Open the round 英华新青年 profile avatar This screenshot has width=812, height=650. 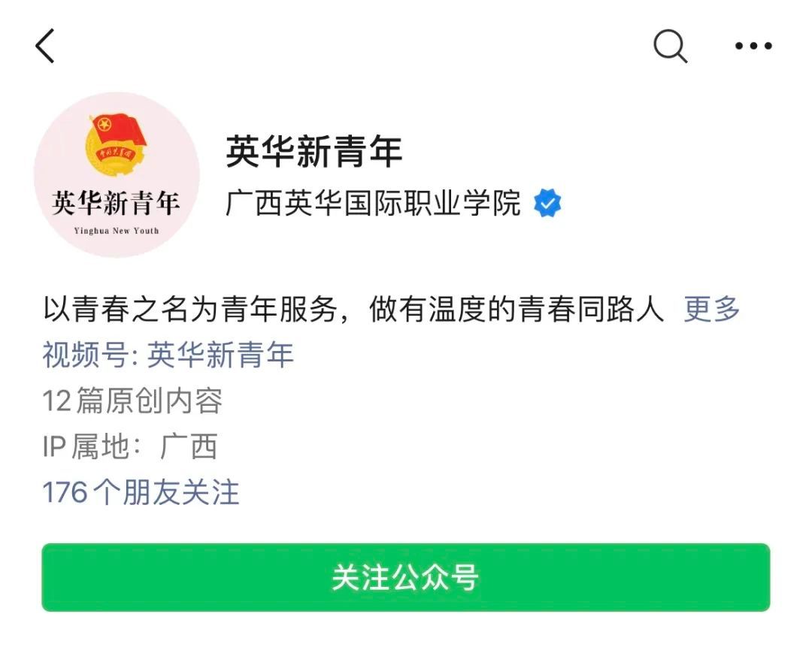coord(117,175)
